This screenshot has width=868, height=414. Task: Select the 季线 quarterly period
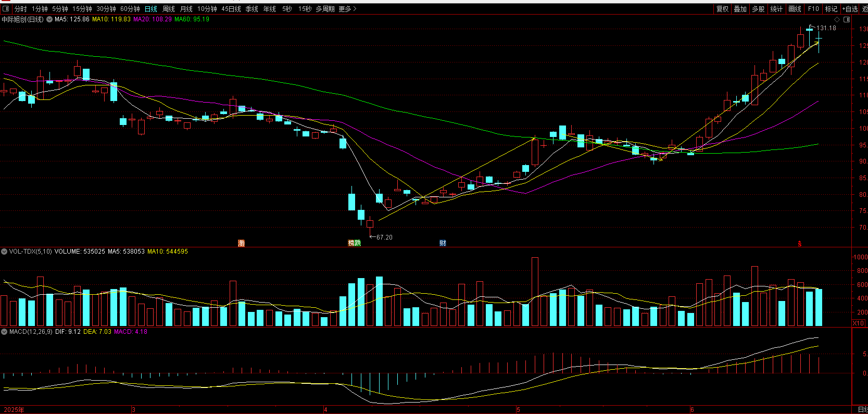click(252, 9)
